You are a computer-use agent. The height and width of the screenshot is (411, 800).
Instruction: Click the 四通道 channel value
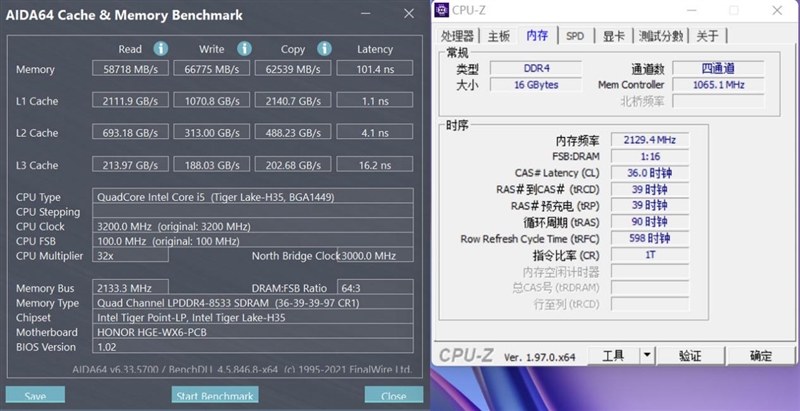coord(718,68)
